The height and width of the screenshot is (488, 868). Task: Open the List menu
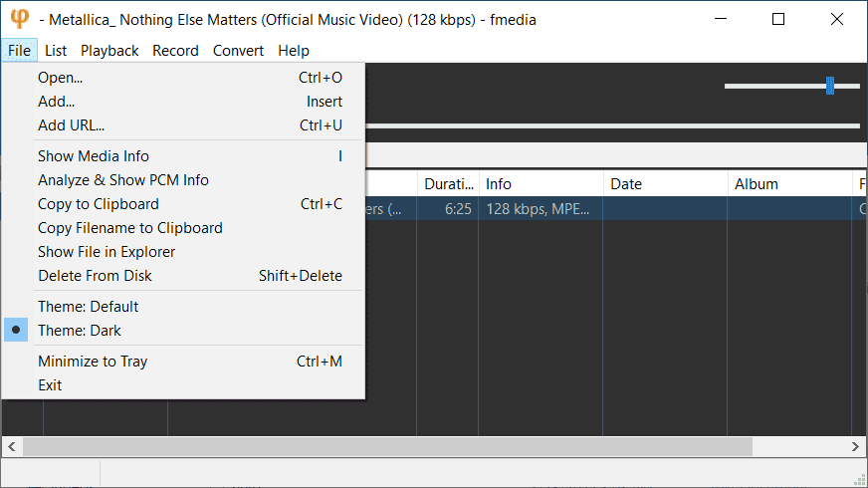point(56,51)
